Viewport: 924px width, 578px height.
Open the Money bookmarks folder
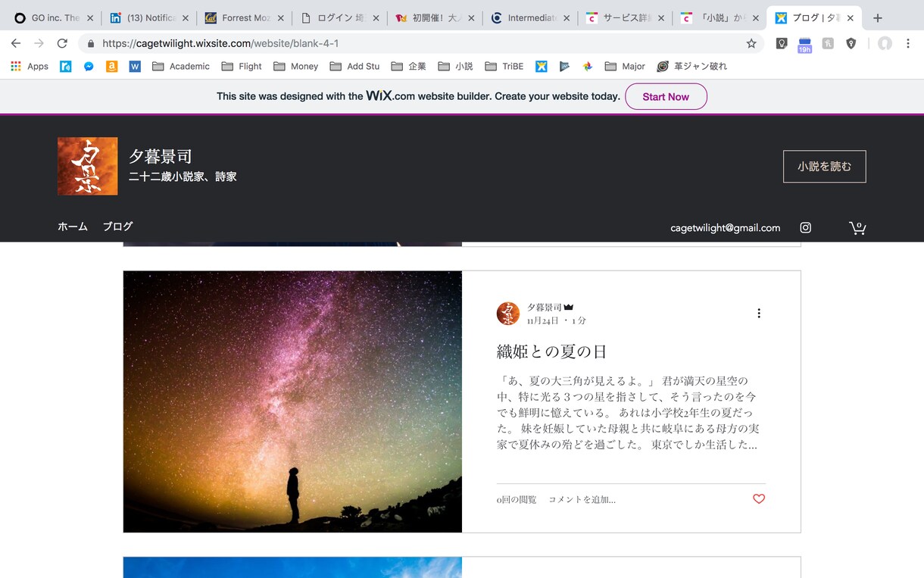296,67
